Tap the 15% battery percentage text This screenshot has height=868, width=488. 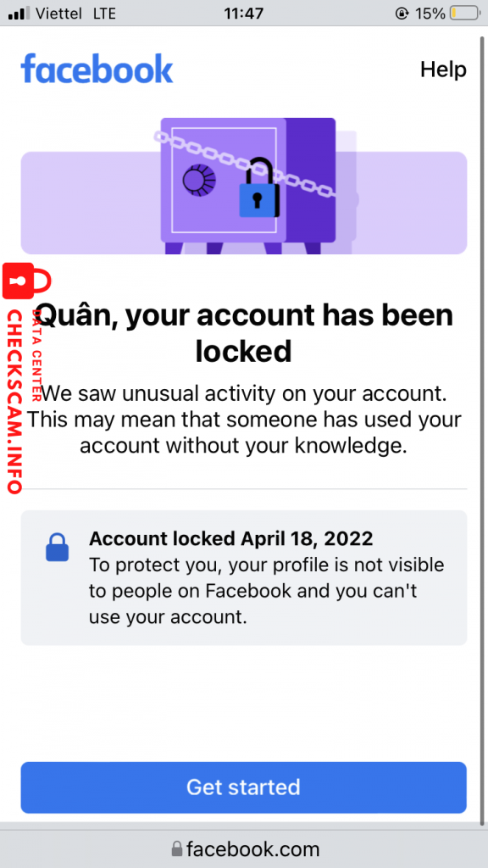tap(430, 14)
